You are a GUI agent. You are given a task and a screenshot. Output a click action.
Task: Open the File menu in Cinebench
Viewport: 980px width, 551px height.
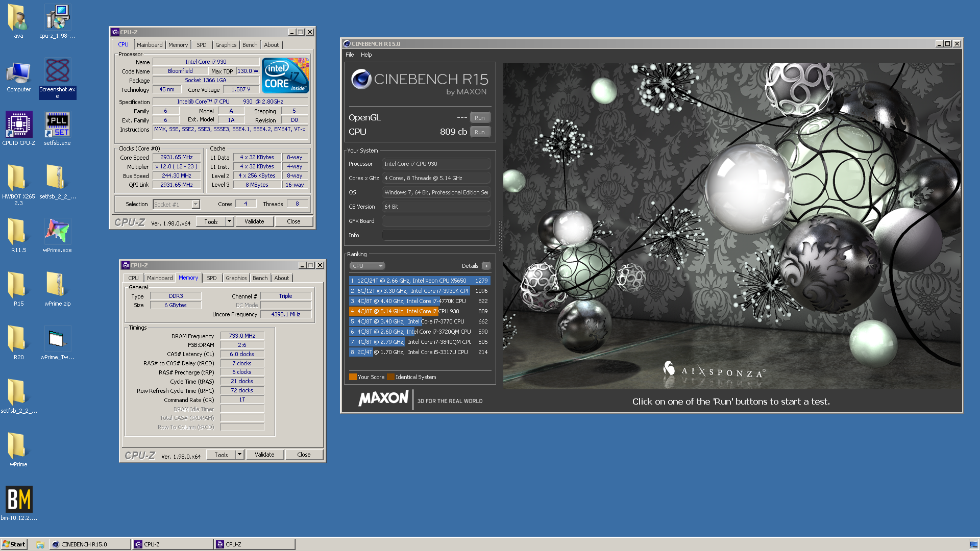click(350, 55)
